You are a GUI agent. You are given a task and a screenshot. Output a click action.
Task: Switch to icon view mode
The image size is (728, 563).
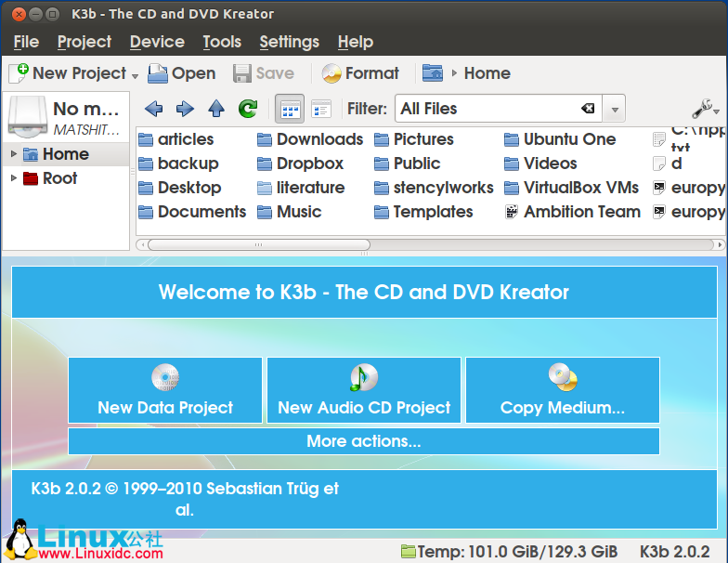click(291, 109)
